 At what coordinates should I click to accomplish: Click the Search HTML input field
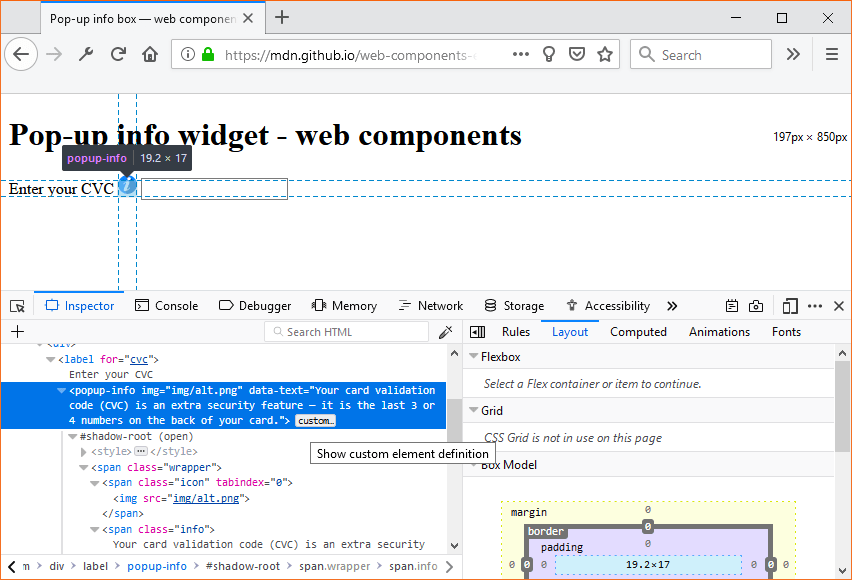tap(346, 331)
